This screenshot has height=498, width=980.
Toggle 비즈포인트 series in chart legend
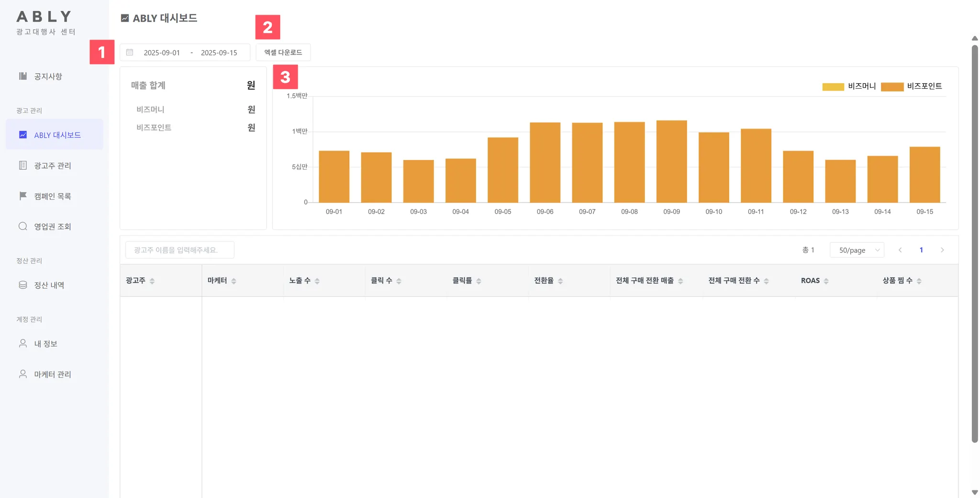[x=911, y=86]
